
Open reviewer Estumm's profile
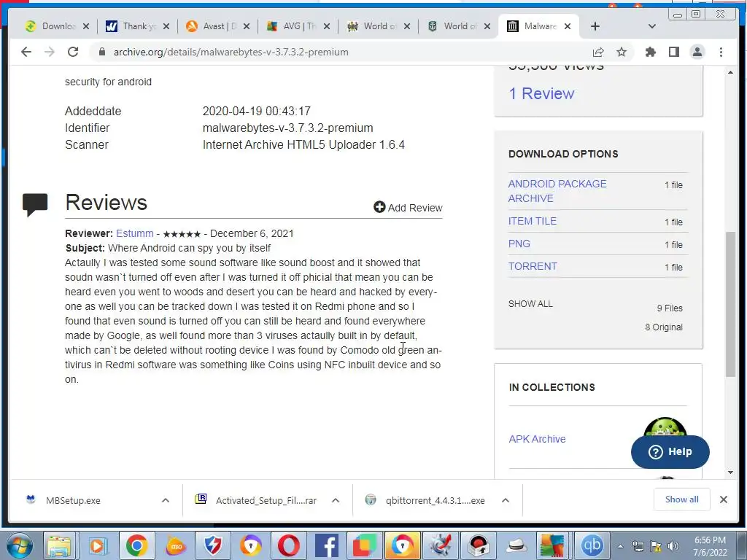(x=135, y=233)
